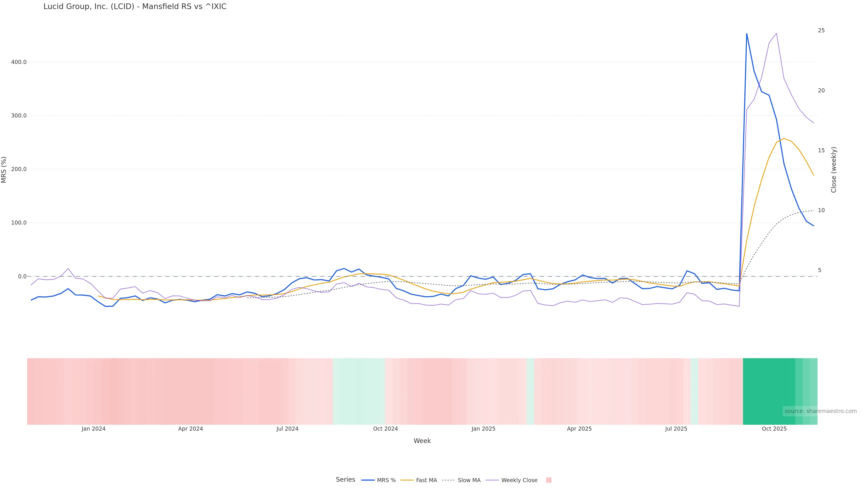
Task: Click the Oct 2025 x-axis label
Action: click(x=774, y=429)
